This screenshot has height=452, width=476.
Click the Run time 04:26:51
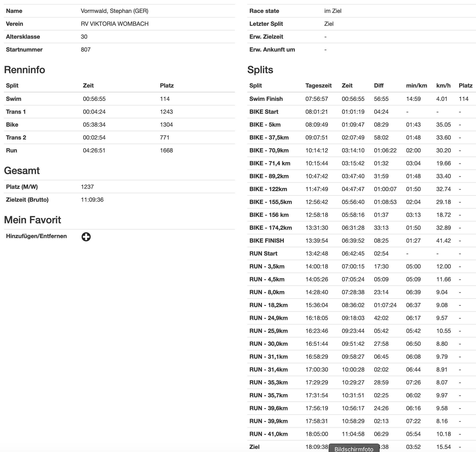click(x=94, y=150)
